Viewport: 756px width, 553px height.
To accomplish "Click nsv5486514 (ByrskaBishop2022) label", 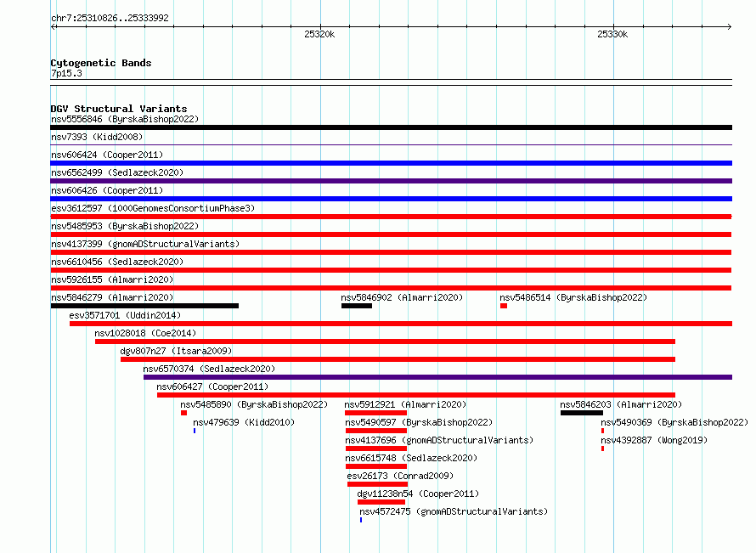I will pos(573,297).
